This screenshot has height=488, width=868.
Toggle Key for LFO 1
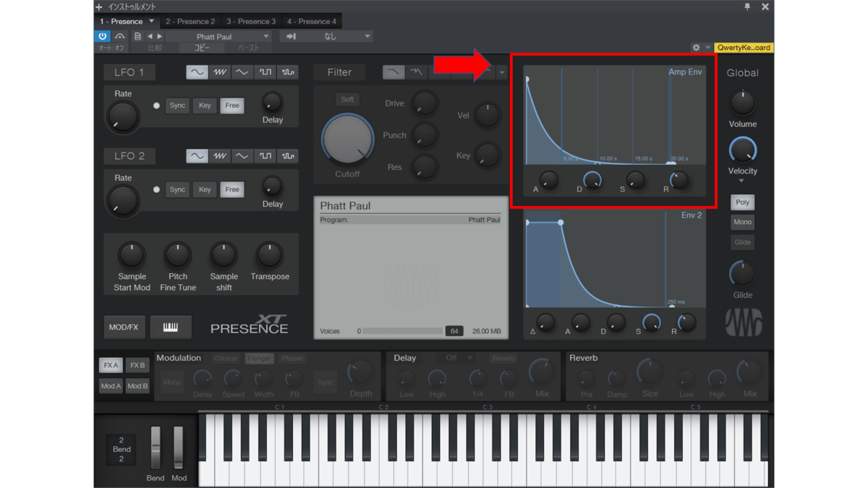[205, 106]
